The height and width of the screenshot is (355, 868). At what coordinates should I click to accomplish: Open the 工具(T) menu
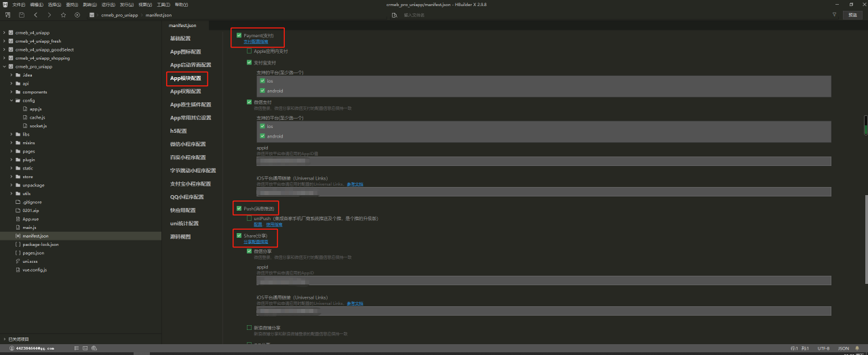pyautogui.click(x=163, y=4)
